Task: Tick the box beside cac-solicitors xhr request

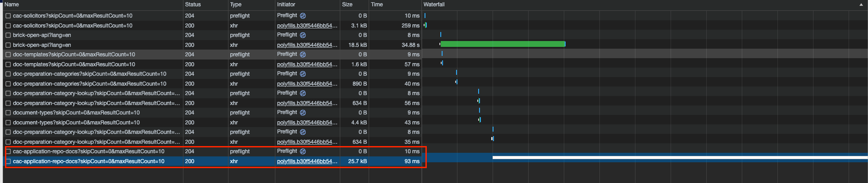Action: (x=8, y=26)
